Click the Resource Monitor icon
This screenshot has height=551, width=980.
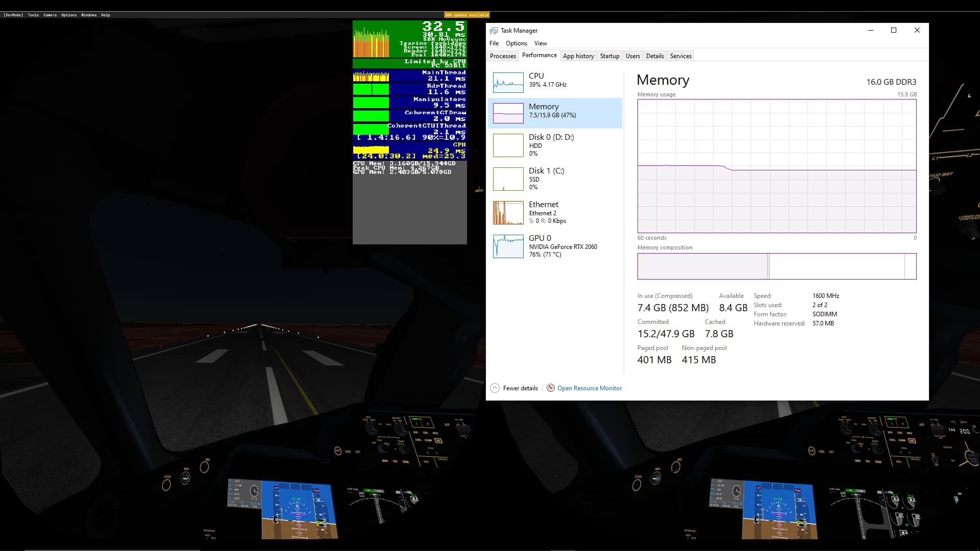pos(550,388)
